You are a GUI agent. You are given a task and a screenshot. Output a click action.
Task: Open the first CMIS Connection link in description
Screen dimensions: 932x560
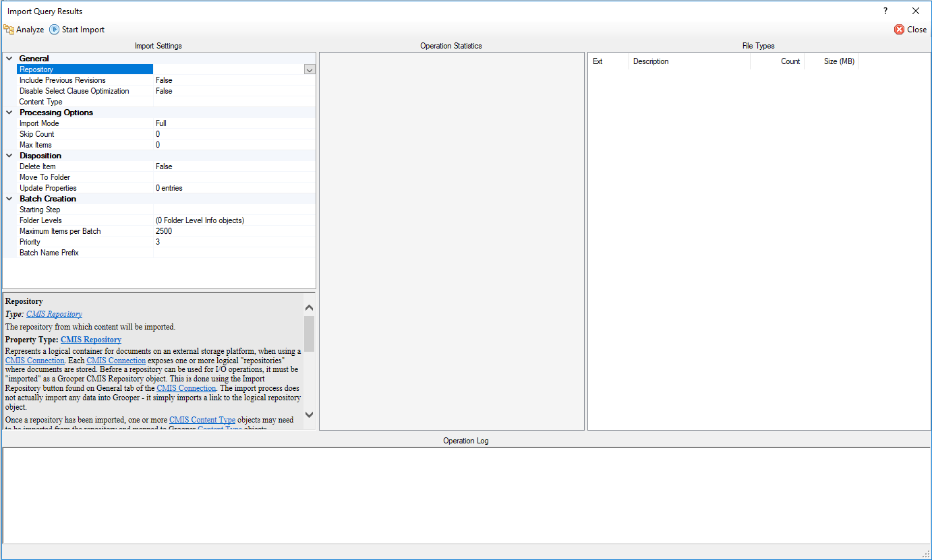click(35, 361)
